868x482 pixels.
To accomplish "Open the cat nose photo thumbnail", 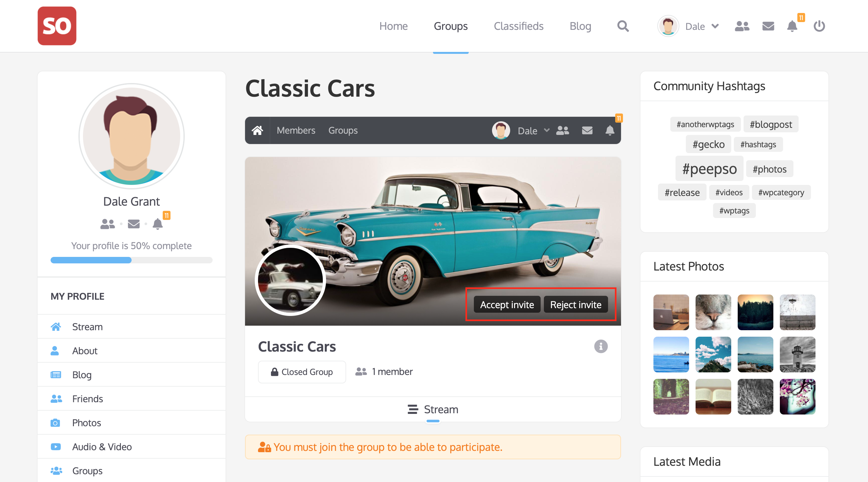I will tap(713, 312).
